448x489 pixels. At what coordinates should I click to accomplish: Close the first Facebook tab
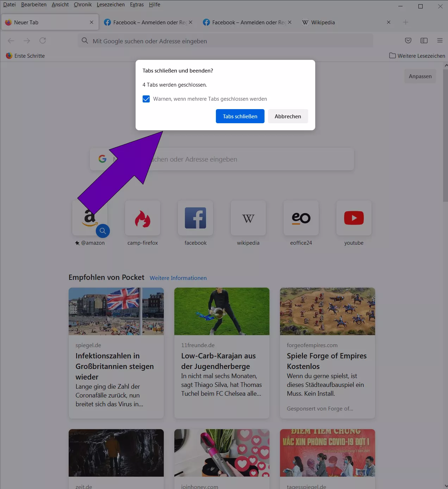click(x=191, y=22)
